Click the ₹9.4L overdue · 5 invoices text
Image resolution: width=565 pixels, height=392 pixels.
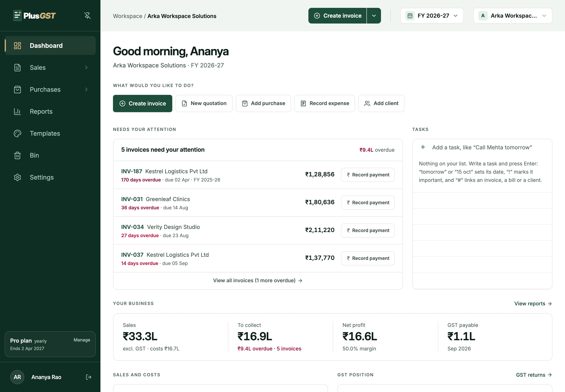(269, 349)
